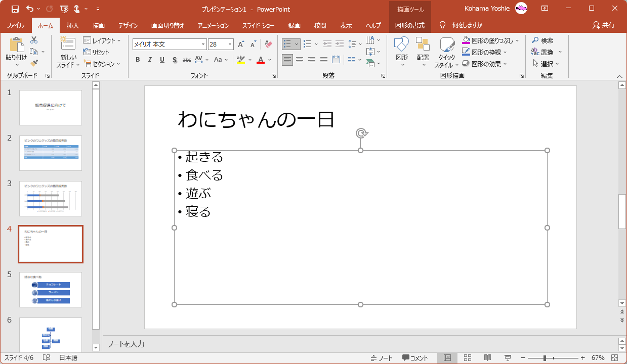
Task: Click the Text Shadow S icon
Action: tap(174, 60)
